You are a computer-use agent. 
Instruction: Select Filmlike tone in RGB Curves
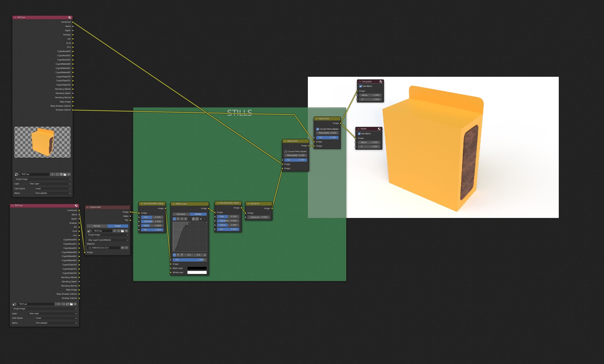[x=198, y=214]
